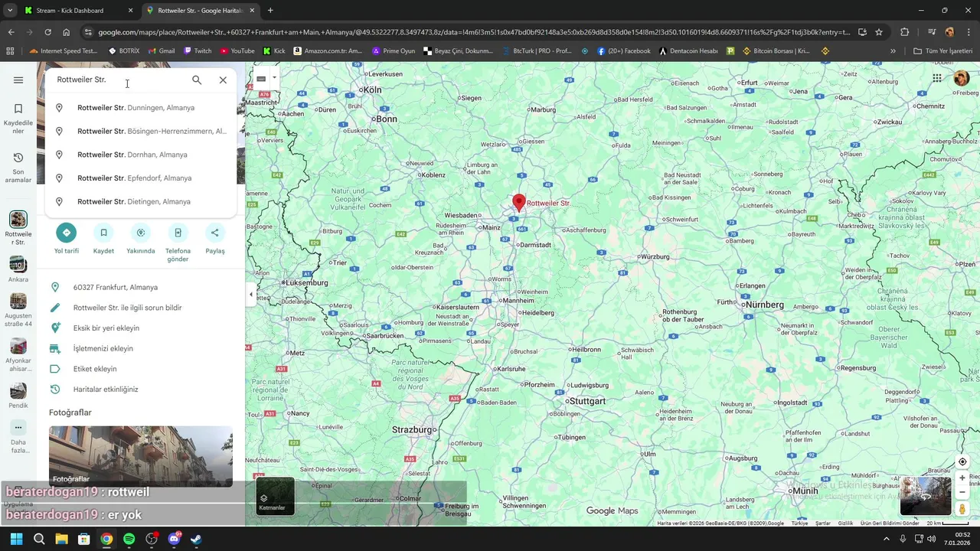Click the Şartlar terms link
The width and height of the screenshot is (980, 551).
(823, 523)
